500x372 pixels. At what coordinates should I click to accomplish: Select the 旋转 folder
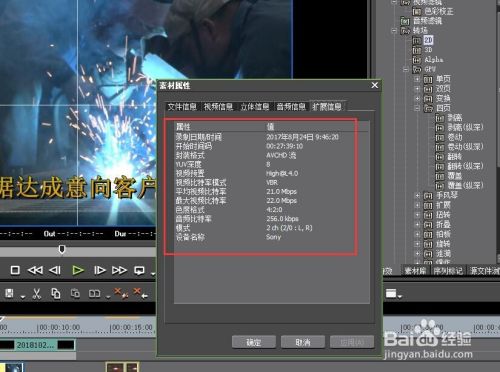coord(443,244)
